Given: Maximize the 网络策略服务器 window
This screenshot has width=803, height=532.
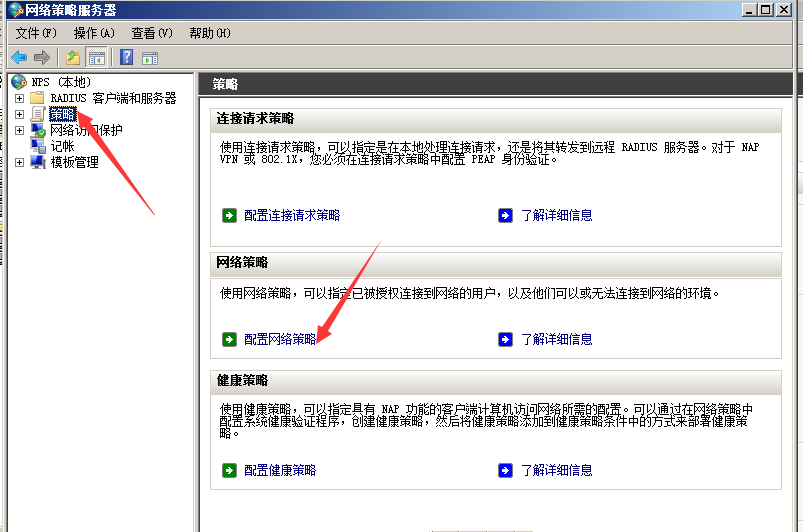Looking at the screenshot, I should pyautogui.click(x=766, y=10).
